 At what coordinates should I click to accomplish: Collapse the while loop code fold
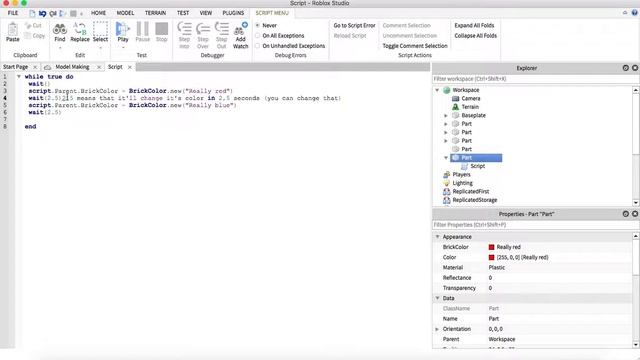(19, 77)
